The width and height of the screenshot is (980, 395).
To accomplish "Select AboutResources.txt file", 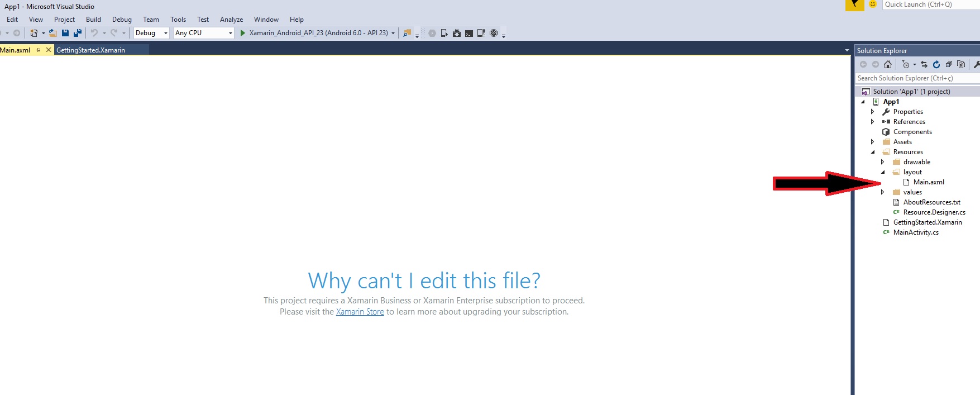I will [932, 202].
